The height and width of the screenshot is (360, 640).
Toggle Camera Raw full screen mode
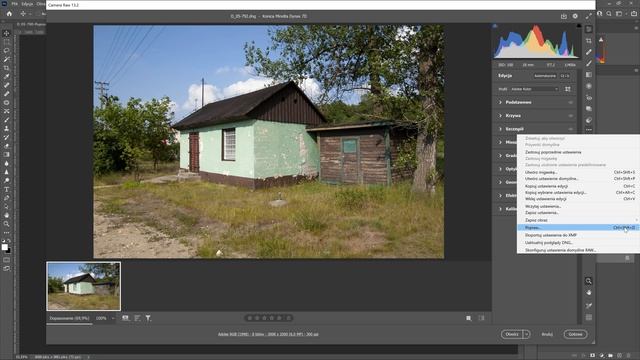point(589,16)
